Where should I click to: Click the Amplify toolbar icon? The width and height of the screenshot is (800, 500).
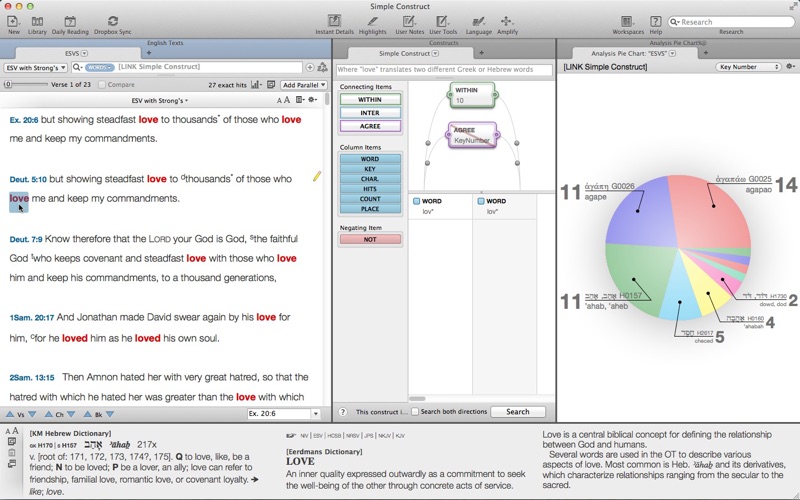(507, 23)
